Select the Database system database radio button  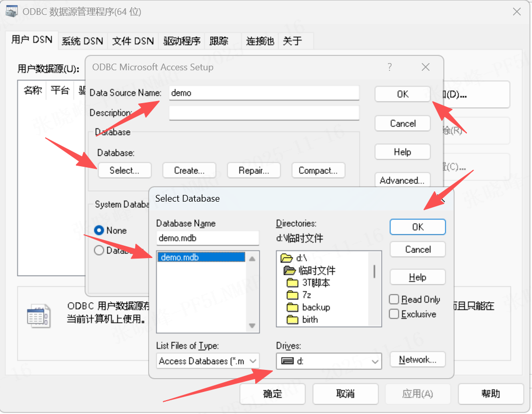[x=99, y=250]
